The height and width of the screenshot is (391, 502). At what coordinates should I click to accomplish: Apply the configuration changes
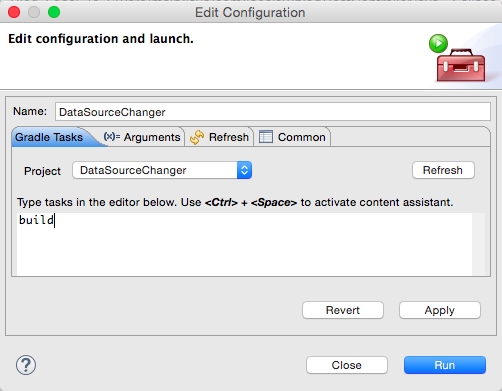pos(440,310)
